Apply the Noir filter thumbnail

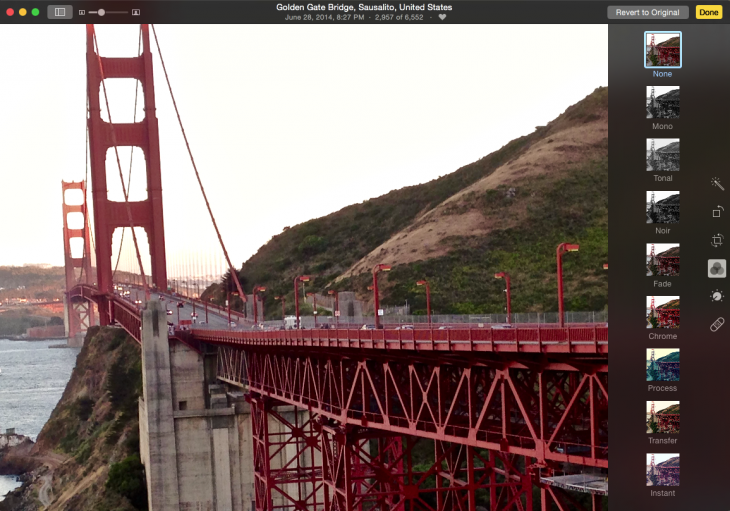pyautogui.click(x=662, y=207)
